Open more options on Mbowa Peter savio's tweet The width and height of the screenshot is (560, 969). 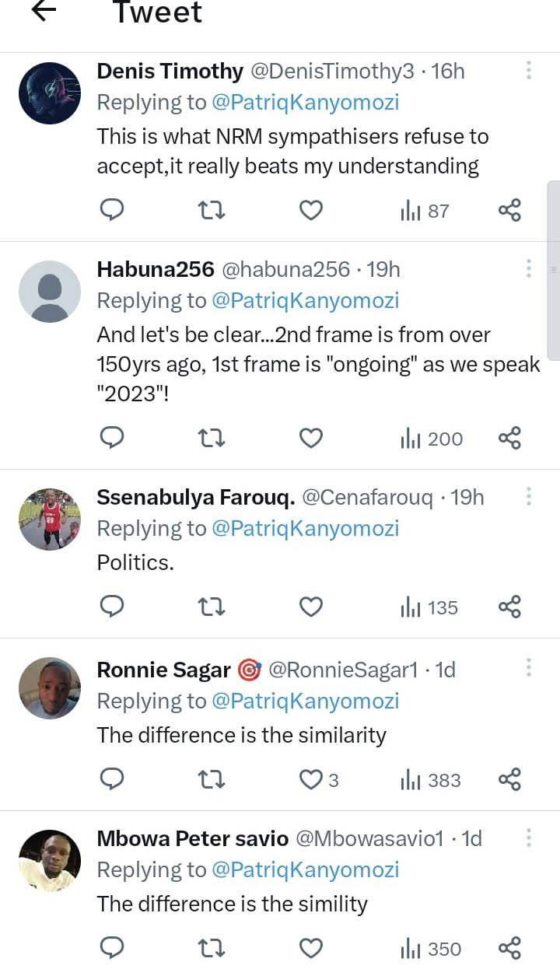(x=529, y=838)
